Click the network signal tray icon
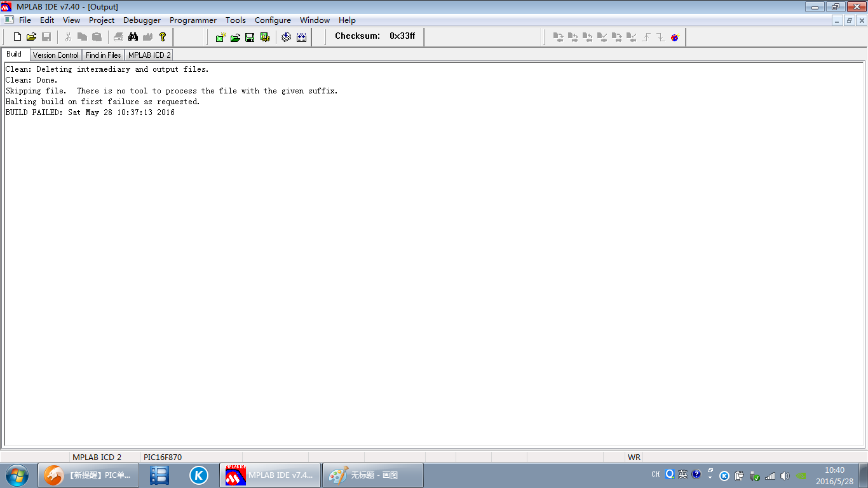The width and height of the screenshot is (868, 488). [x=770, y=475]
